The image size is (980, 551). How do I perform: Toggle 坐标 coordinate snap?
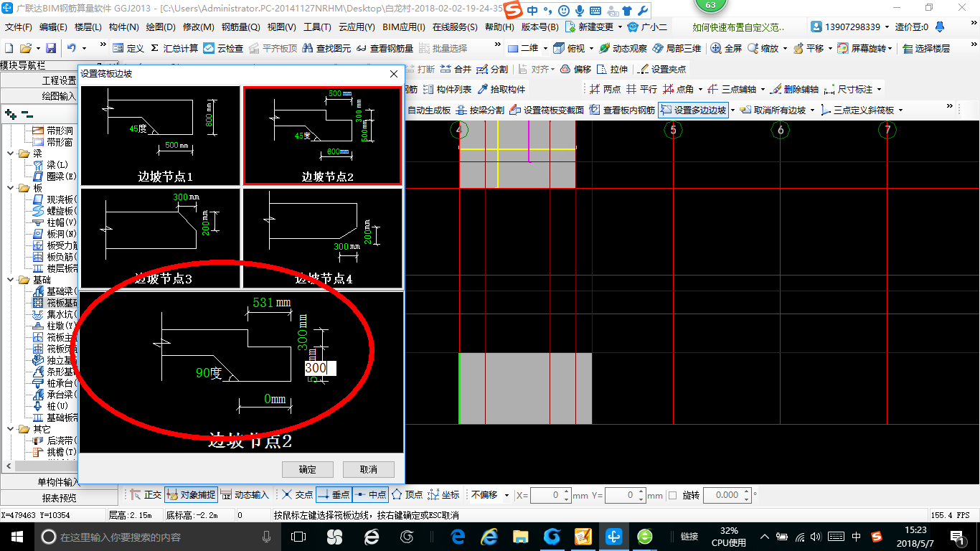[x=443, y=495]
